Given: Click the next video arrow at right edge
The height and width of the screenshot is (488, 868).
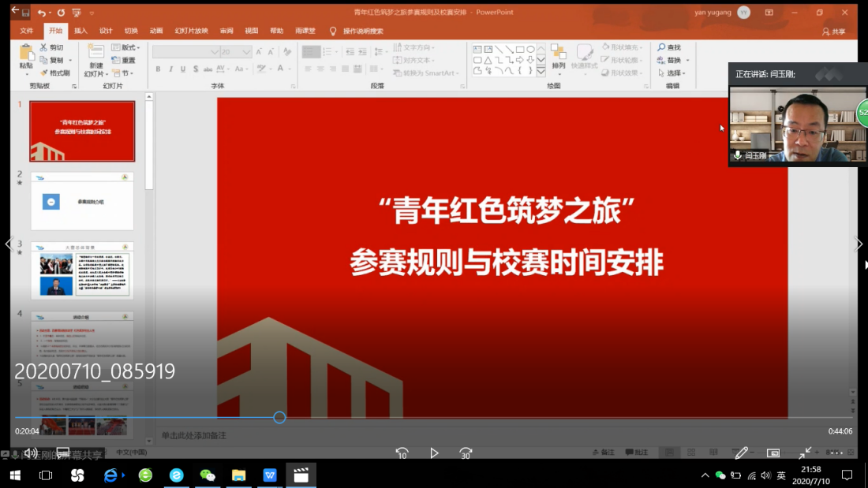Looking at the screenshot, I should pos(858,244).
